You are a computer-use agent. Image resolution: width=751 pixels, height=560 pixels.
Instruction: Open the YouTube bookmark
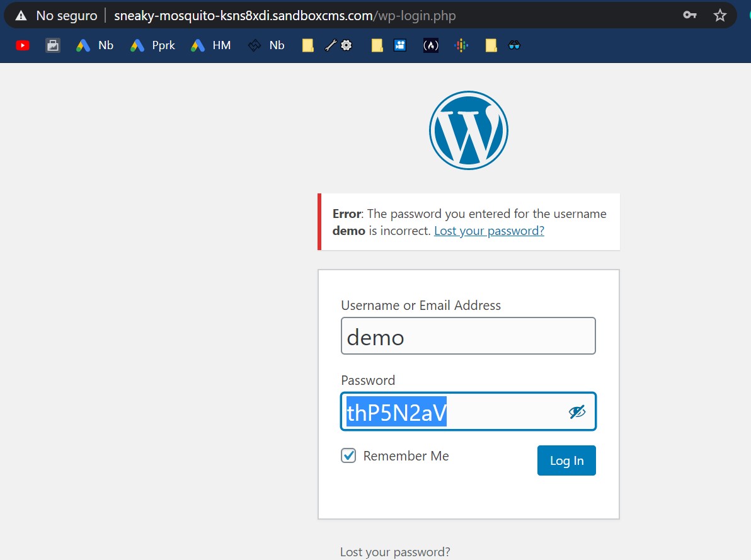[x=23, y=45]
